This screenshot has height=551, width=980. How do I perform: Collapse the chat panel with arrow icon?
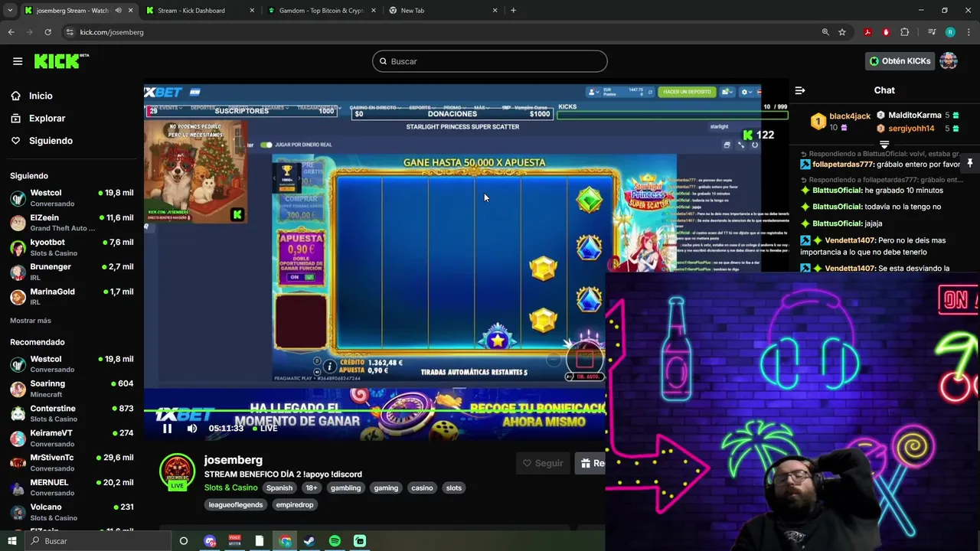800,90
